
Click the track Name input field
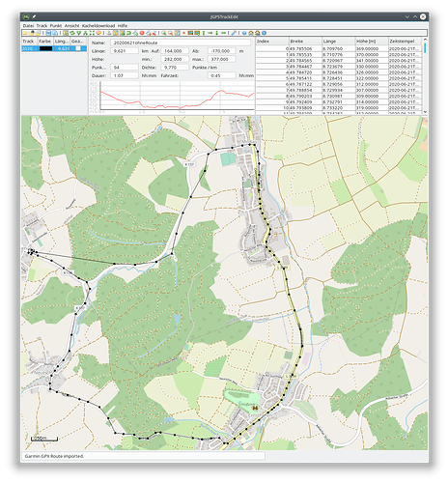181,43
